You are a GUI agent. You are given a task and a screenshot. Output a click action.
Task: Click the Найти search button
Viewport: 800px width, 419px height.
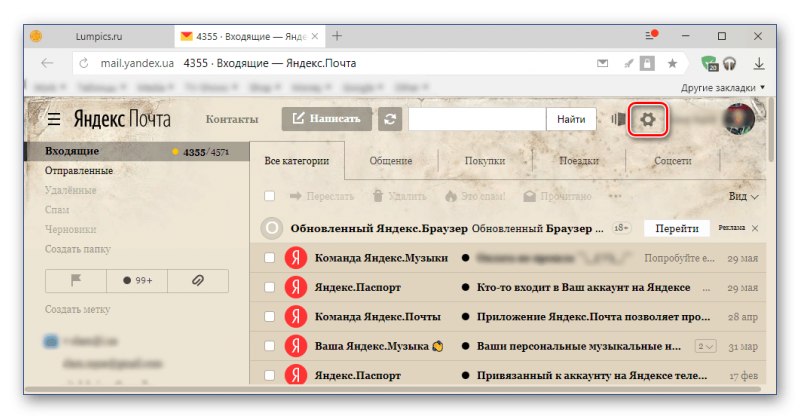pos(571,119)
